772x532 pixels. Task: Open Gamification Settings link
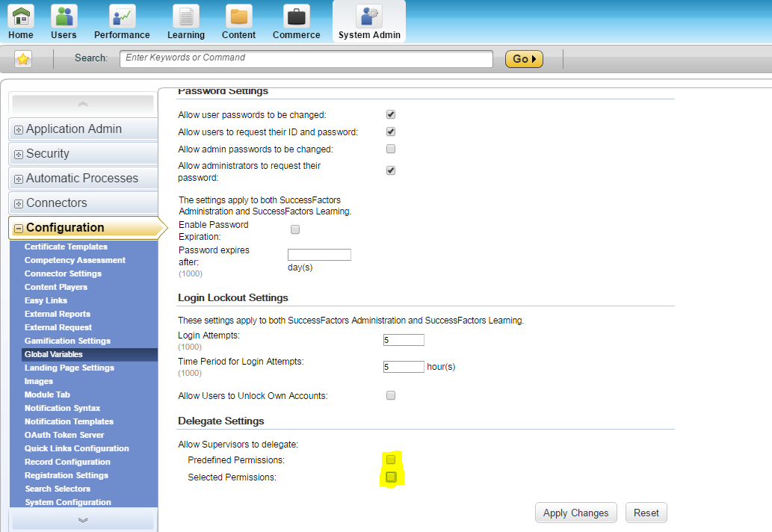point(67,341)
